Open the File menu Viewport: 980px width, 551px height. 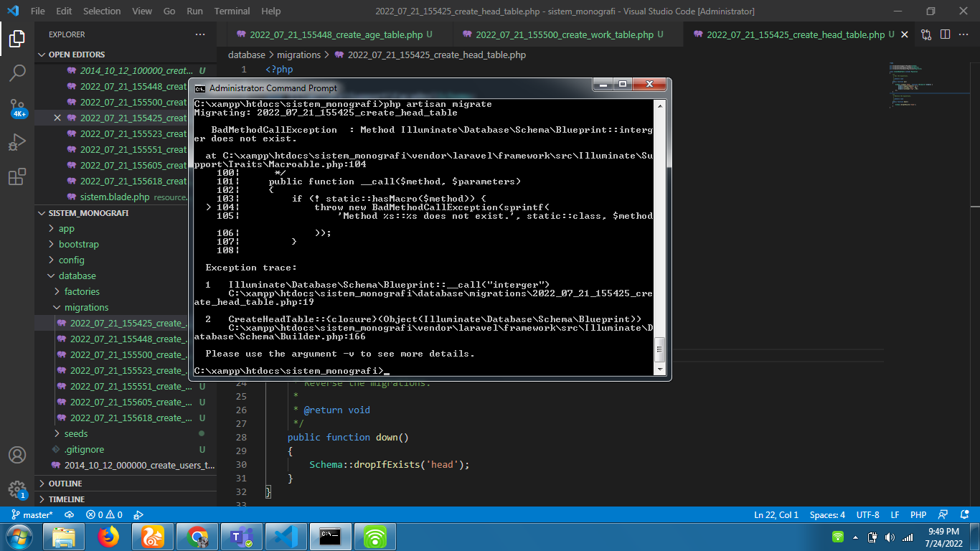(38, 11)
